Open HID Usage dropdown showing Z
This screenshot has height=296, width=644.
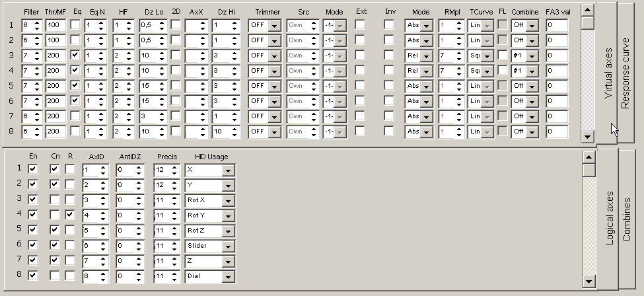click(229, 262)
